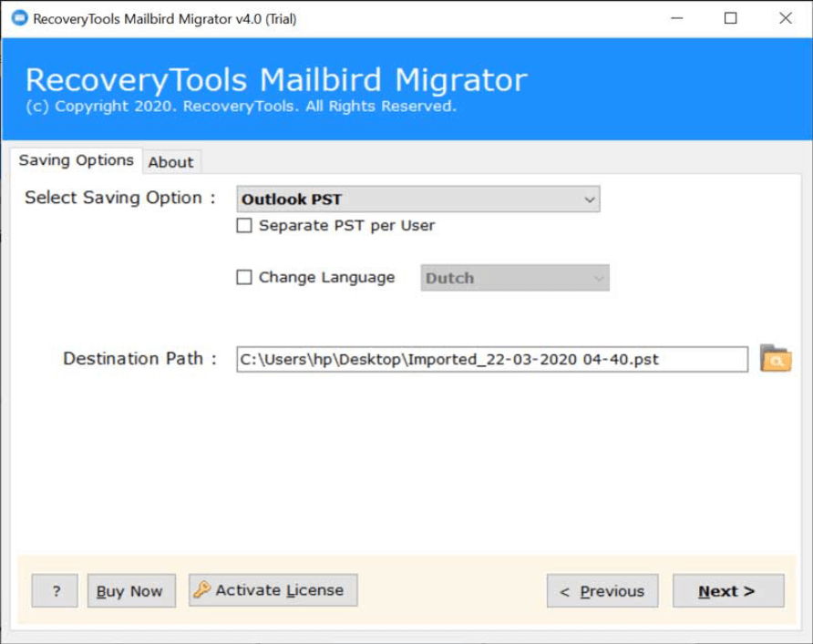Proceed by clicking Next
The image size is (813, 644).
tap(727, 591)
